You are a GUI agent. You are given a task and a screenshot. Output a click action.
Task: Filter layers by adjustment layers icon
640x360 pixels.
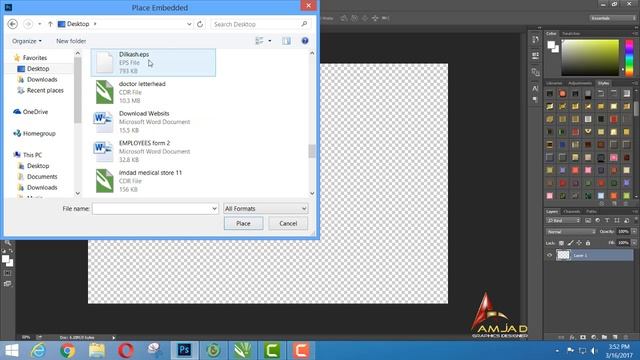598,220
